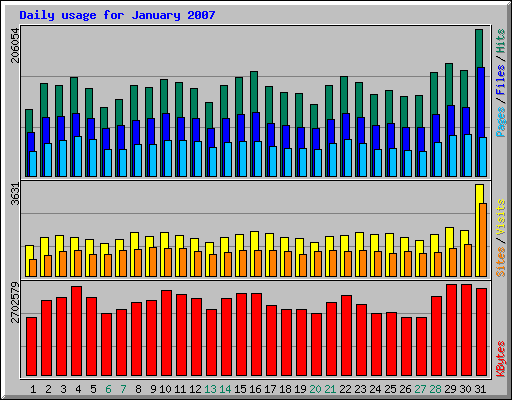Click green weekend day label 14
This screenshot has height=400, width=512.
[225, 389]
